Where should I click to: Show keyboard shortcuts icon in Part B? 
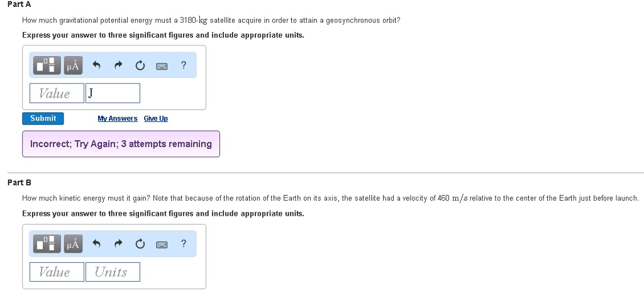click(x=162, y=244)
